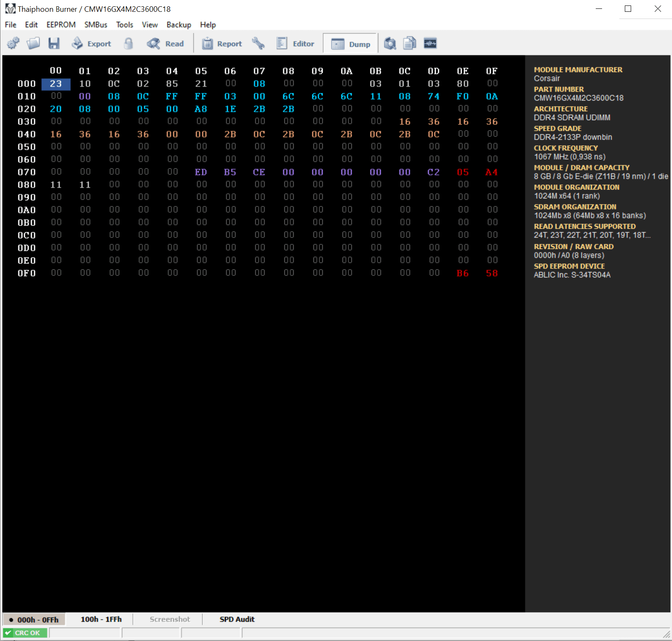Open the Report view
672x641 pixels.
point(222,43)
